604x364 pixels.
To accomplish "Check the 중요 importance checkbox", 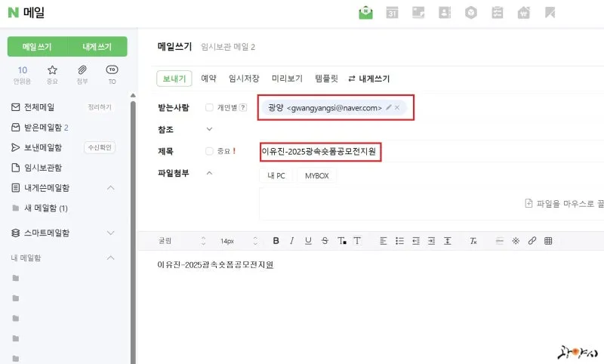I will [209, 151].
